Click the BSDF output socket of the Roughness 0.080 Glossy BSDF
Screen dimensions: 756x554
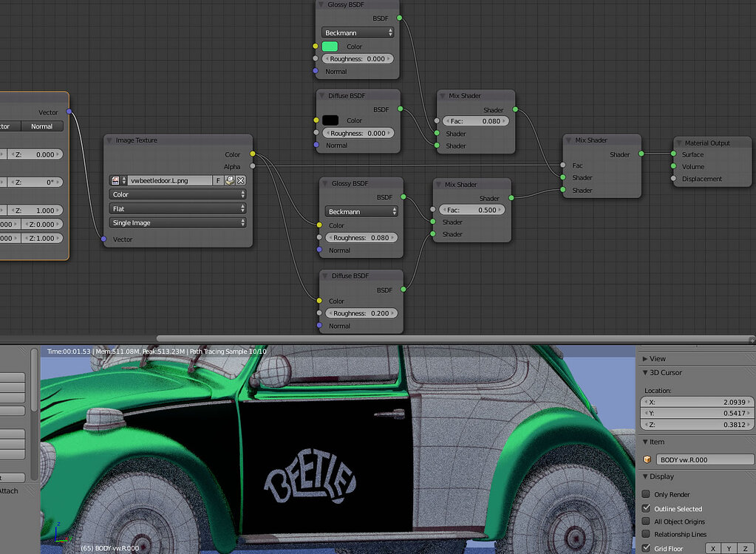(x=403, y=196)
